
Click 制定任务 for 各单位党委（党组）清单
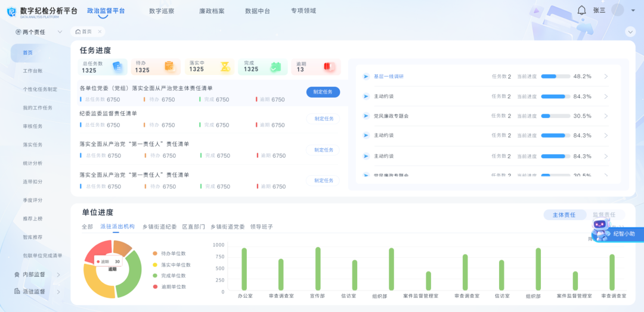point(323,92)
